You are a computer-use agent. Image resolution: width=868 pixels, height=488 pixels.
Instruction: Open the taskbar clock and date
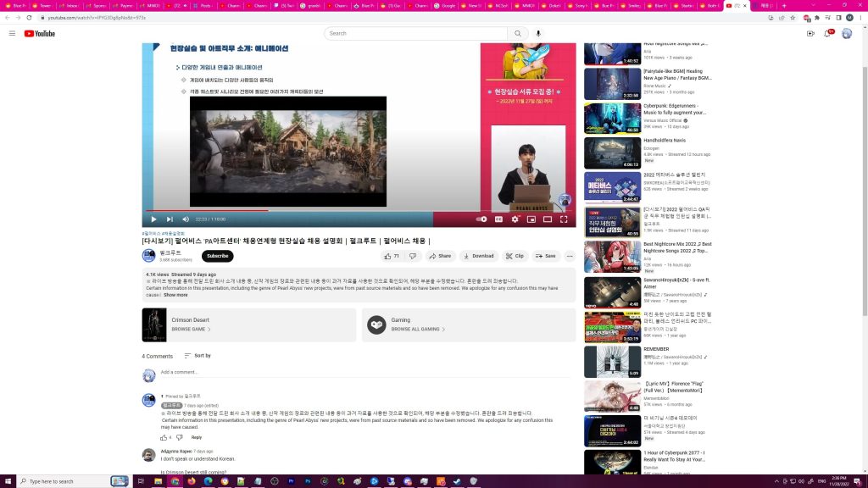tap(839, 481)
